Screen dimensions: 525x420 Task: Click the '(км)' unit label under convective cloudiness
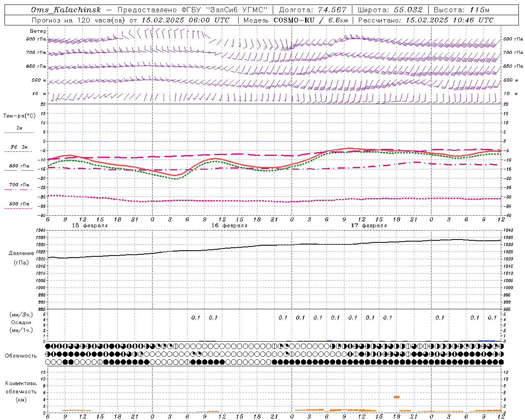[x=21, y=399]
